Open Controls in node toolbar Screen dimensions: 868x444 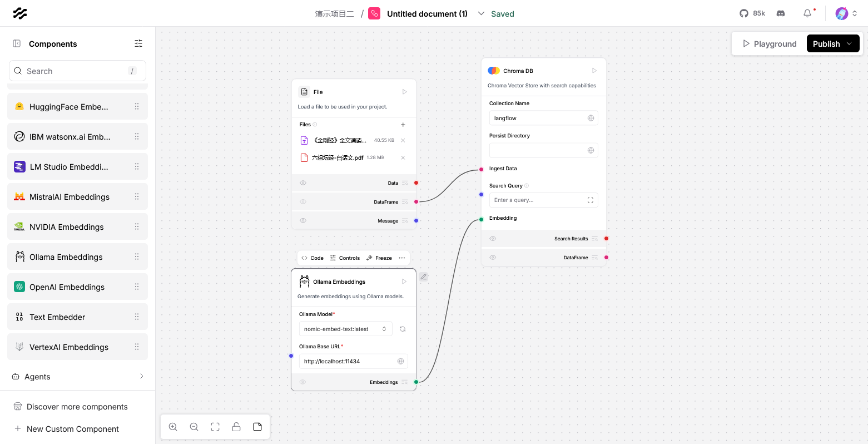pos(345,258)
